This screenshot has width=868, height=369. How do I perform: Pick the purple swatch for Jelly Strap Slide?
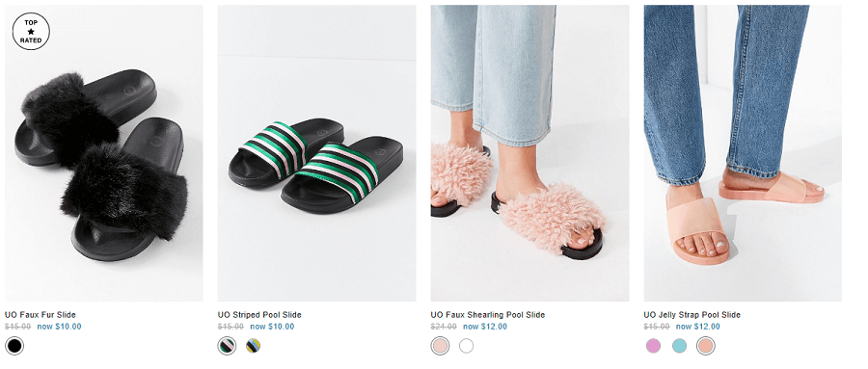653,346
